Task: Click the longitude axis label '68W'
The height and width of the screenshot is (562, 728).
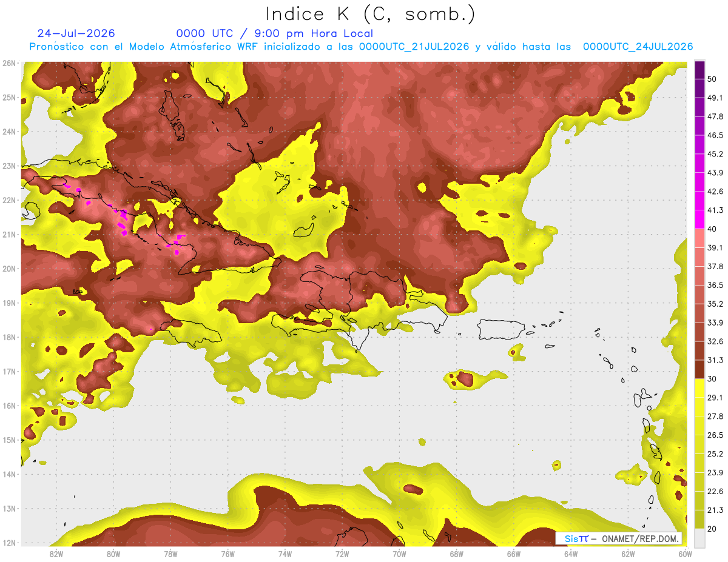Action: [x=456, y=554]
